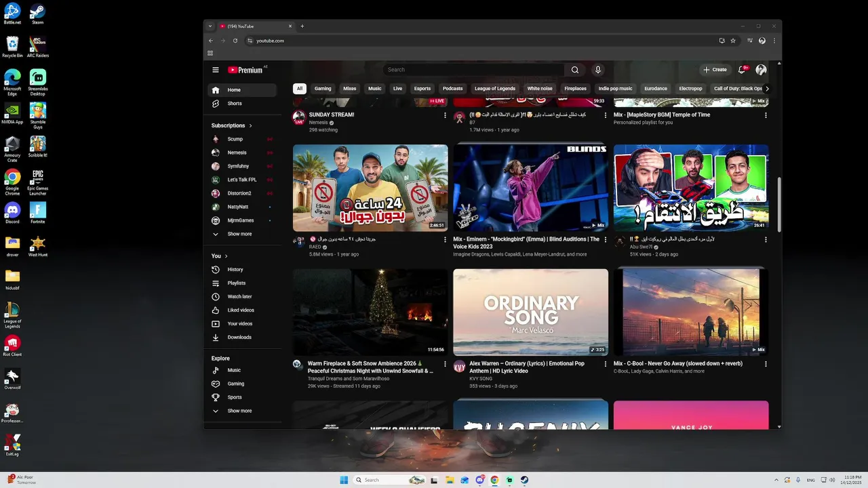Viewport: 868px width, 488px height.
Task: Open the Tranquil Dreams channel avatar
Action: (298, 365)
